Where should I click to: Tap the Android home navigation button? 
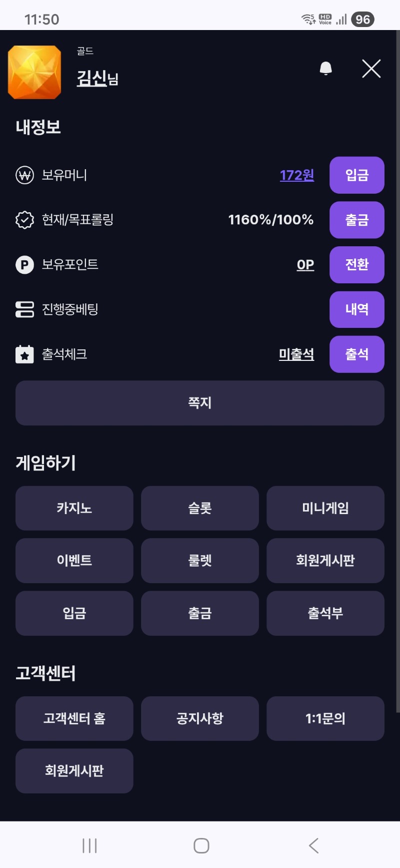(x=201, y=845)
